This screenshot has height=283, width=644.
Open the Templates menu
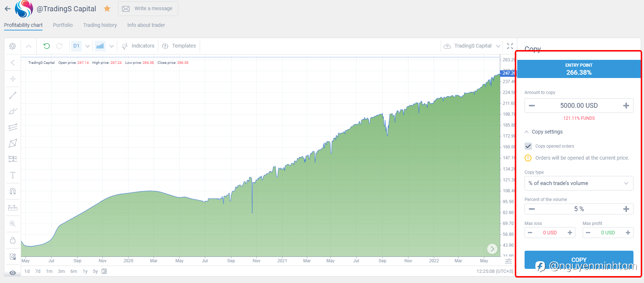[179, 46]
